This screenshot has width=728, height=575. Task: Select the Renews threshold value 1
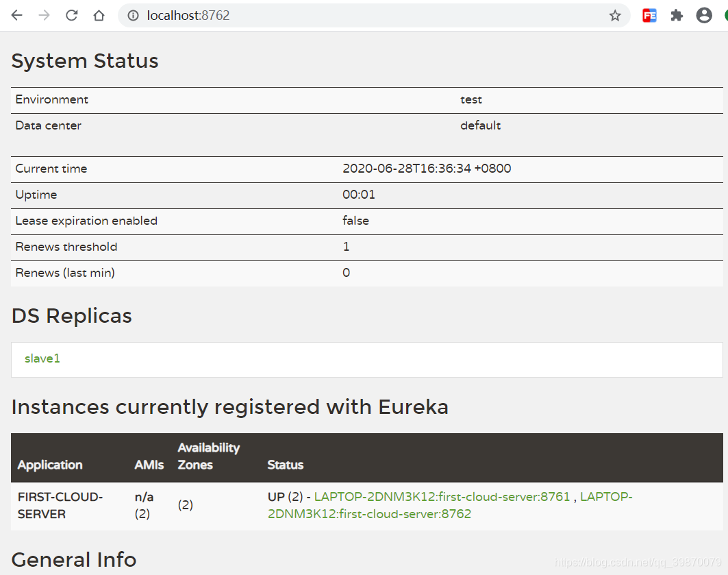(347, 247)
